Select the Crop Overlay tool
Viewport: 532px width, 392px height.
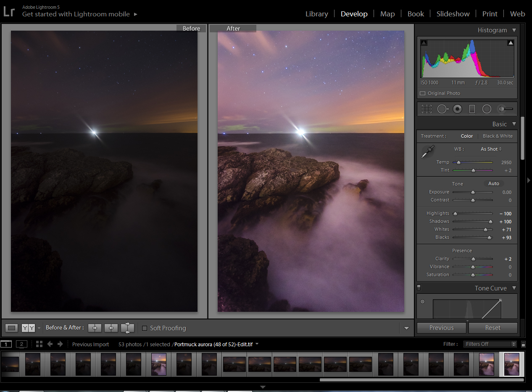(427, 109)
